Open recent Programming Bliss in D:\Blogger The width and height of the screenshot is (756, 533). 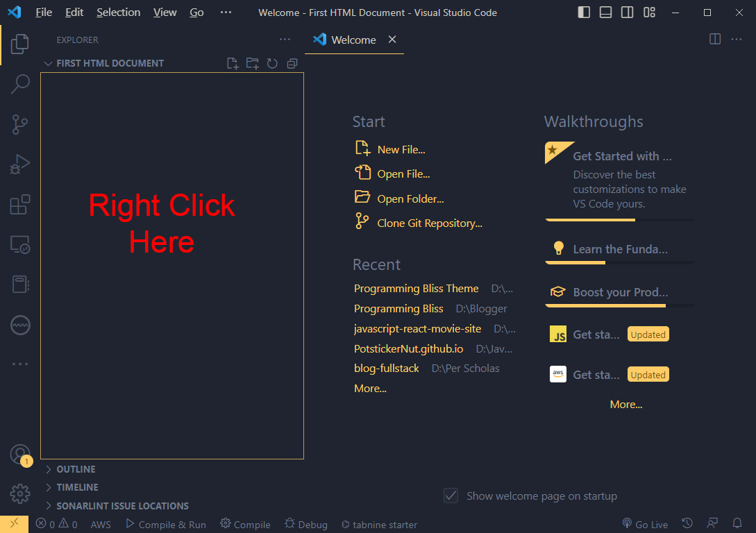click(398, 308)
